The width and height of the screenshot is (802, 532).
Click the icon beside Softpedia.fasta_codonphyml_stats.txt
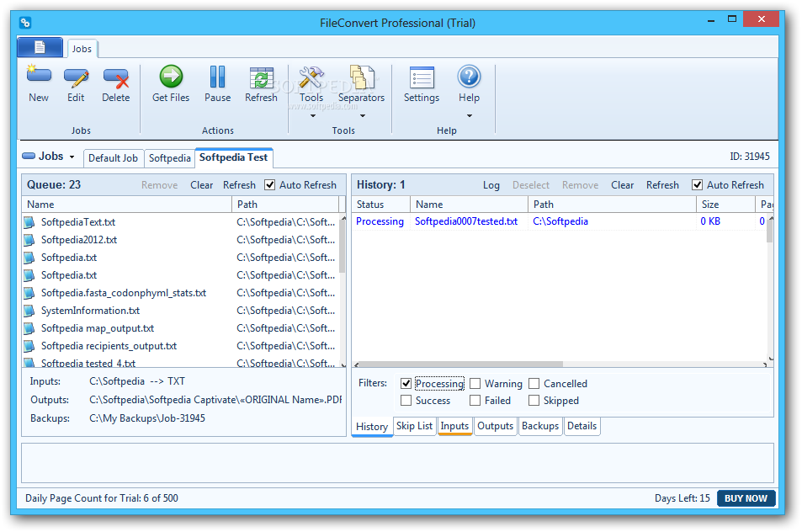(29, 293)
